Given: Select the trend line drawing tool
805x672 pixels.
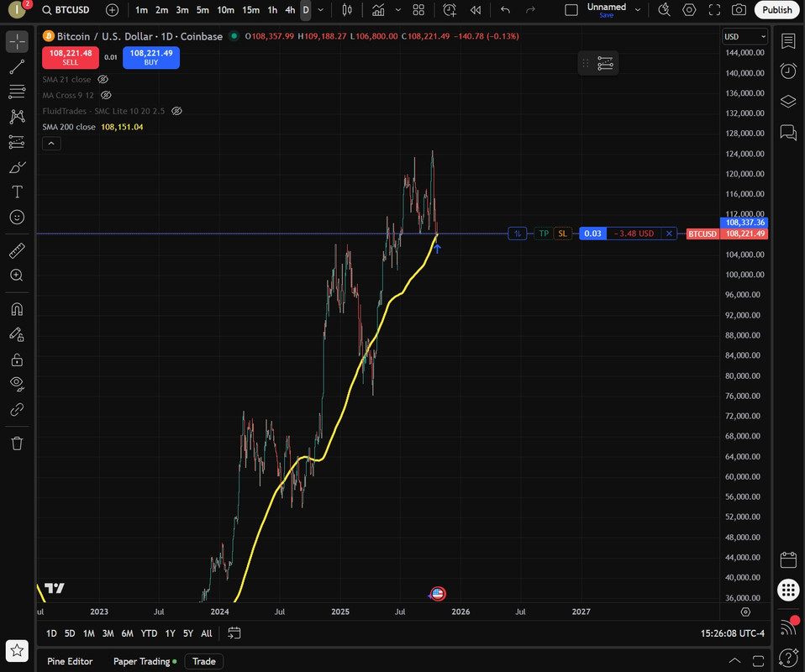Looking at the screenshot, I should pos(17,66).
